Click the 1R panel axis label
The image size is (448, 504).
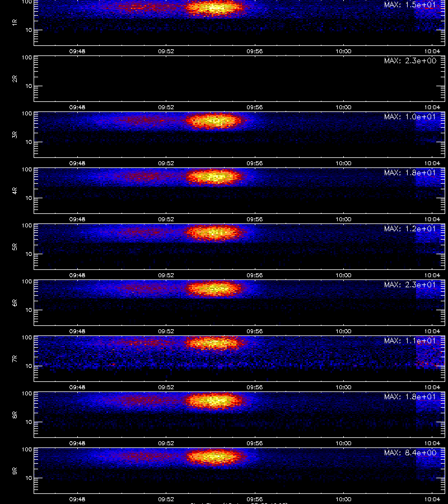[x=15, y=22]
